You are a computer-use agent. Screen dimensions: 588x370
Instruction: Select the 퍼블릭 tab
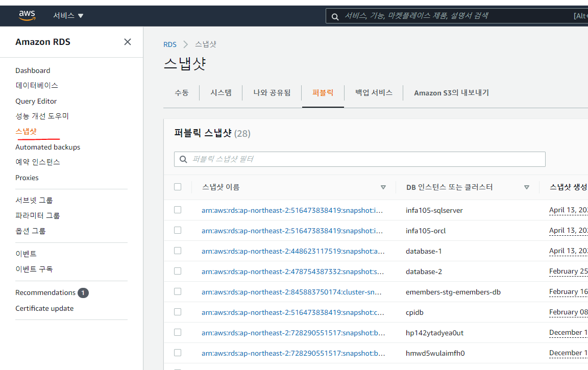click(323, 92)
